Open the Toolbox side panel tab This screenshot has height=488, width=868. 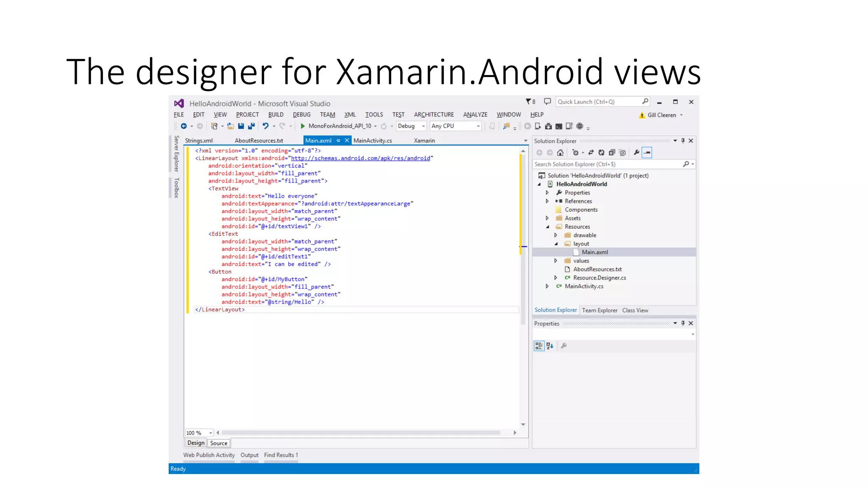click(x=176, y=188)
